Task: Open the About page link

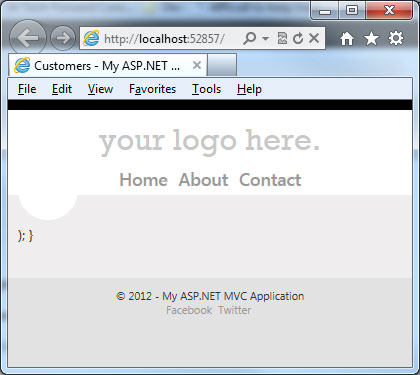Action: 203,180
